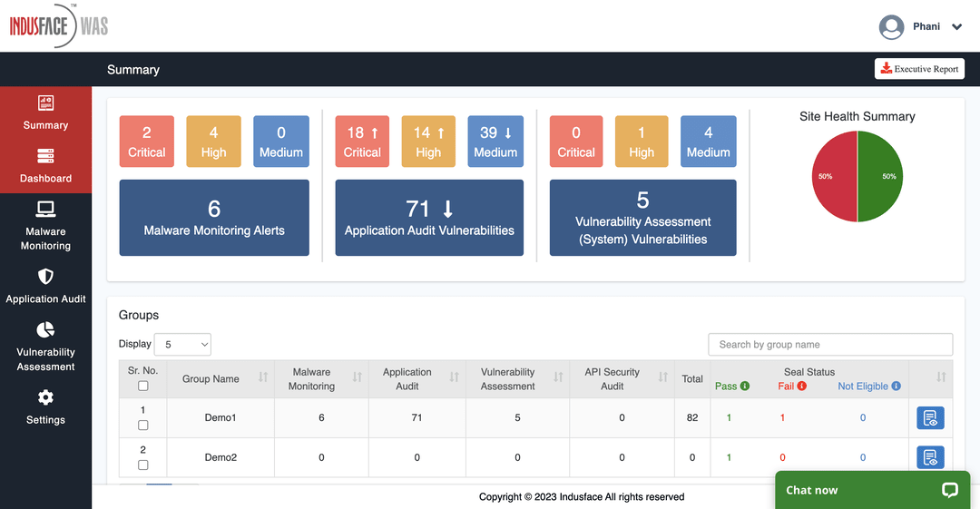The height and width of the screenshot is (509, 980).
Task: Click Demo1 total value 82
Action: click(692, 417)
